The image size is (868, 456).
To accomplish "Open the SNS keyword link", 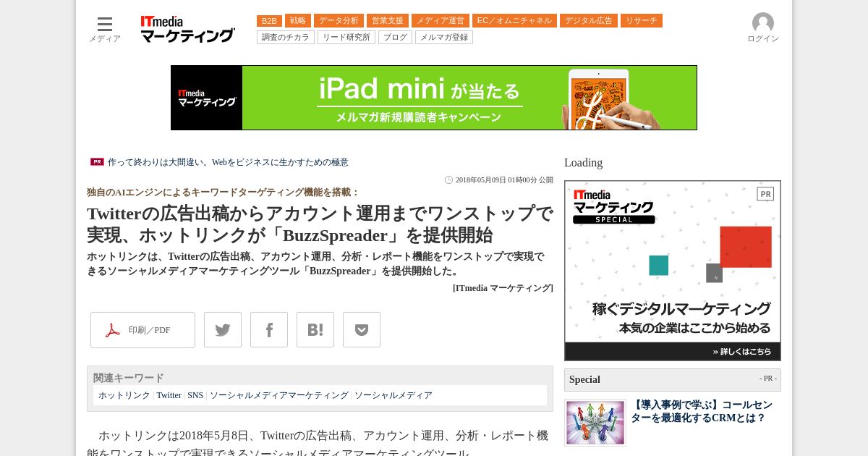I will (x=195, y=395).
